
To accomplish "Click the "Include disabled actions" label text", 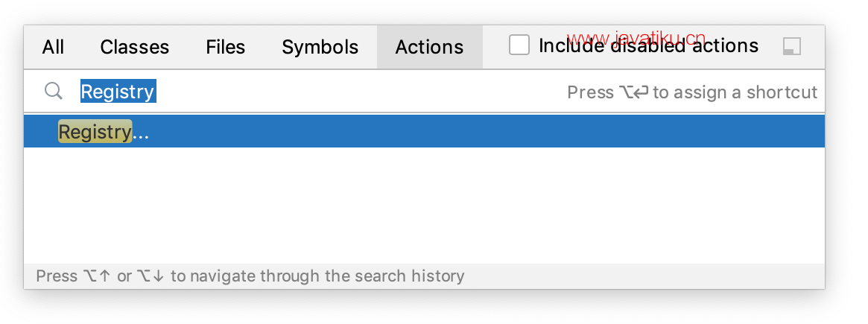I will click(x=648, y=45).
